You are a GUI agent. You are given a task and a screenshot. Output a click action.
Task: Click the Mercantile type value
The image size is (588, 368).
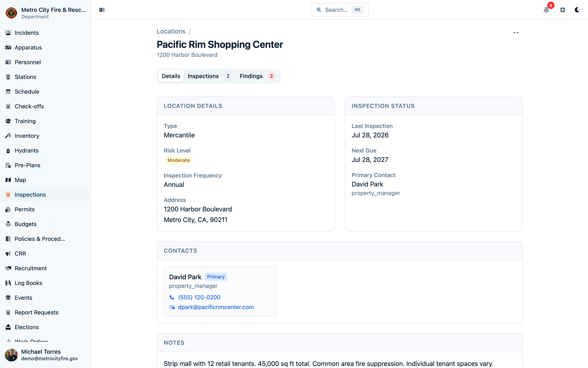click(x=179, y=135)
